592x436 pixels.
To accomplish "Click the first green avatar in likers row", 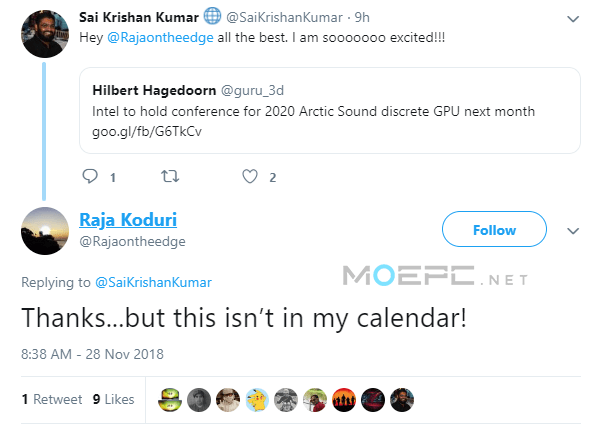I will tap(170, 400).
